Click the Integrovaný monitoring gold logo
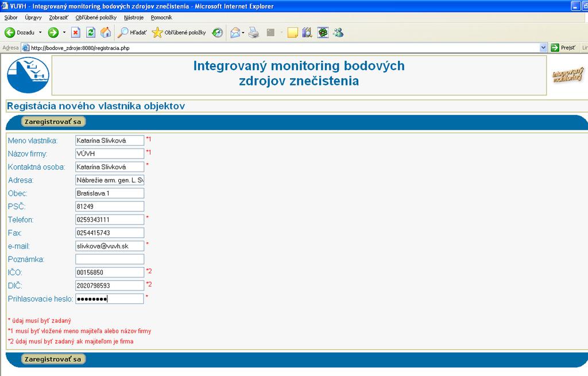 tap(568, 75)
